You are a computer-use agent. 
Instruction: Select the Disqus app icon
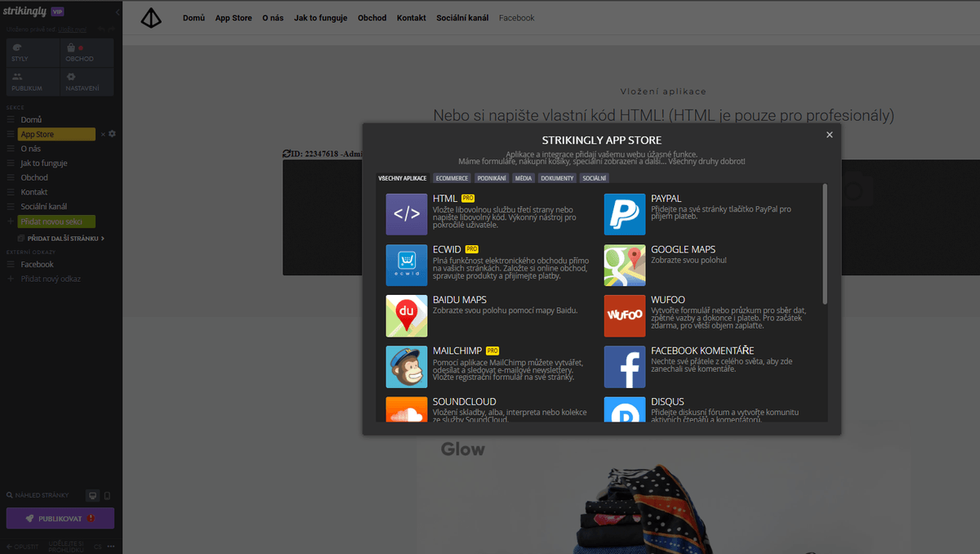coord(625,409)
